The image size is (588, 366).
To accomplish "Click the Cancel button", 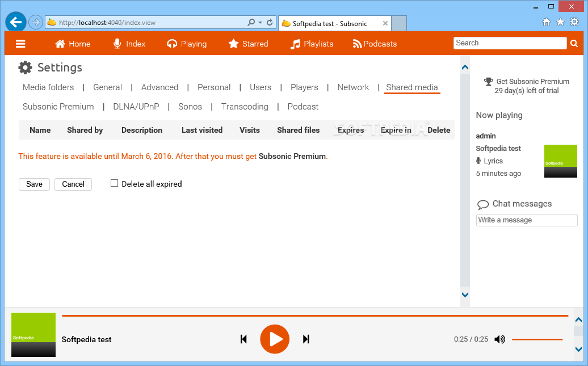I will (x=73, y=184).
